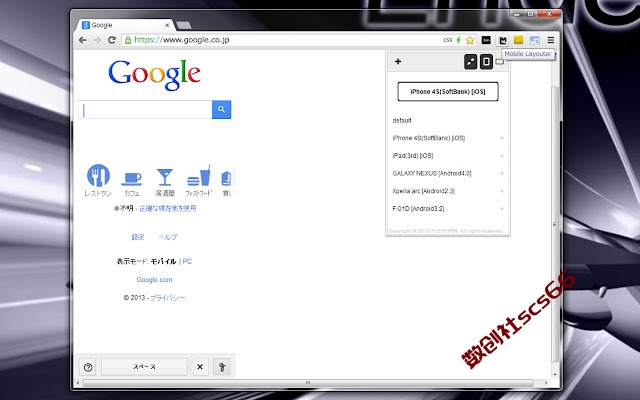
Task: Focus the Google search input box
Action: [x=145, y=109]
